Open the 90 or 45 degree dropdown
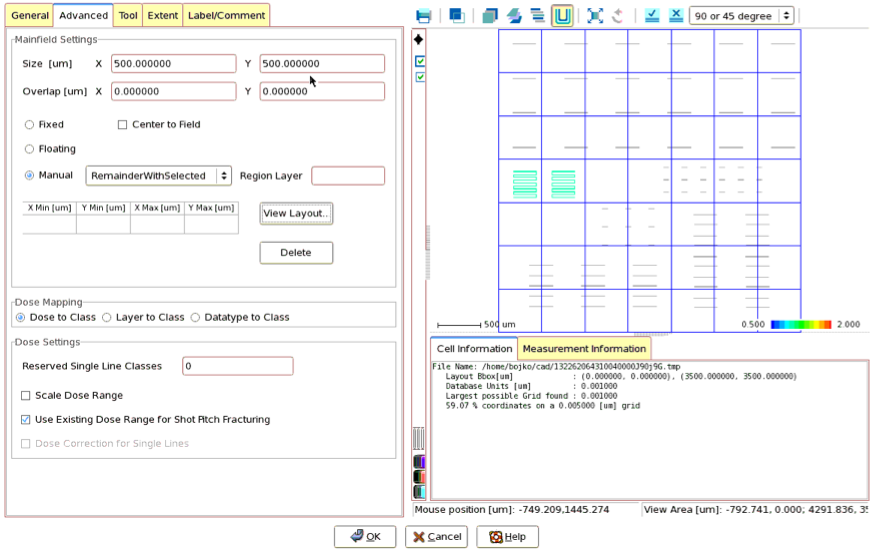Viewport: 872px width, 555px height. [741, 16]
